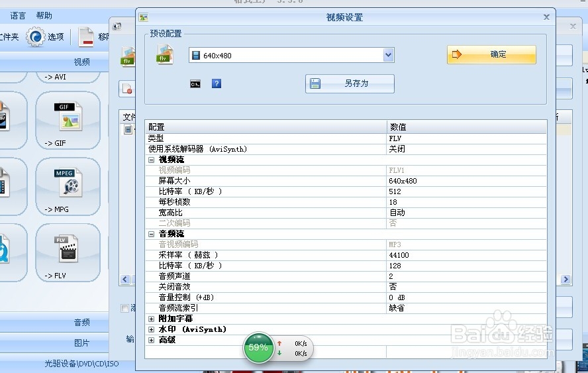Select the 关闭音效 value 否
Screen dimensions: 588x373
[x=393, y=287]
